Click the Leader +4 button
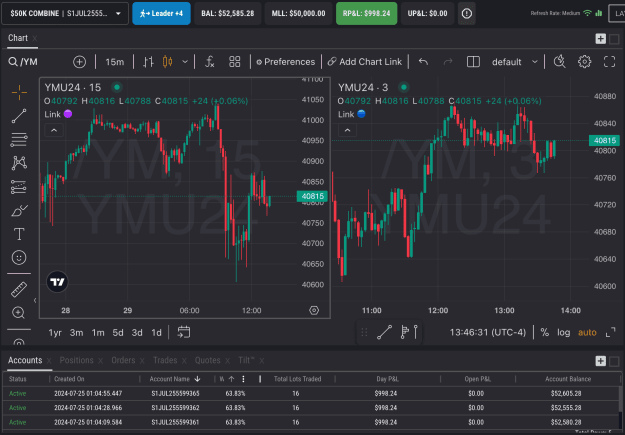 (x=161, y=14)
